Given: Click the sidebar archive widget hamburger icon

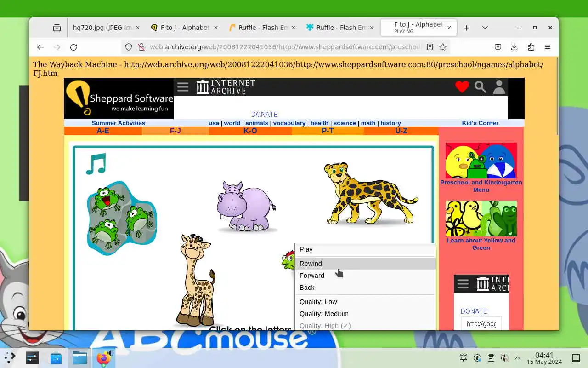Looking at the screenshot, I should [463, 284].
